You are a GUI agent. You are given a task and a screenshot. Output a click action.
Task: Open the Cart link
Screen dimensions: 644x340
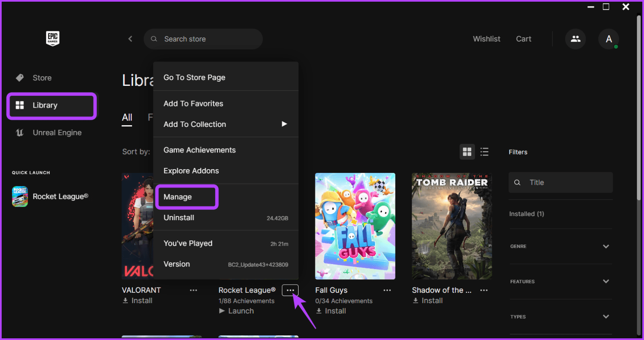tap(524, 39)
